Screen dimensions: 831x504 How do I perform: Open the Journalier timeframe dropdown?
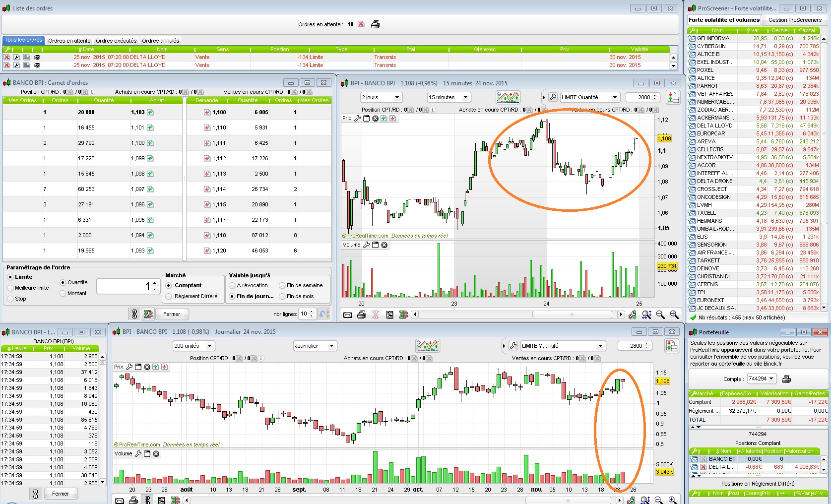[315, 346]
